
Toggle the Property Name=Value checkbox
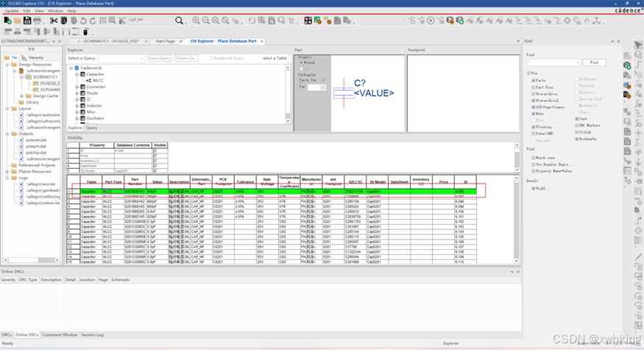(x=534, y=171)
